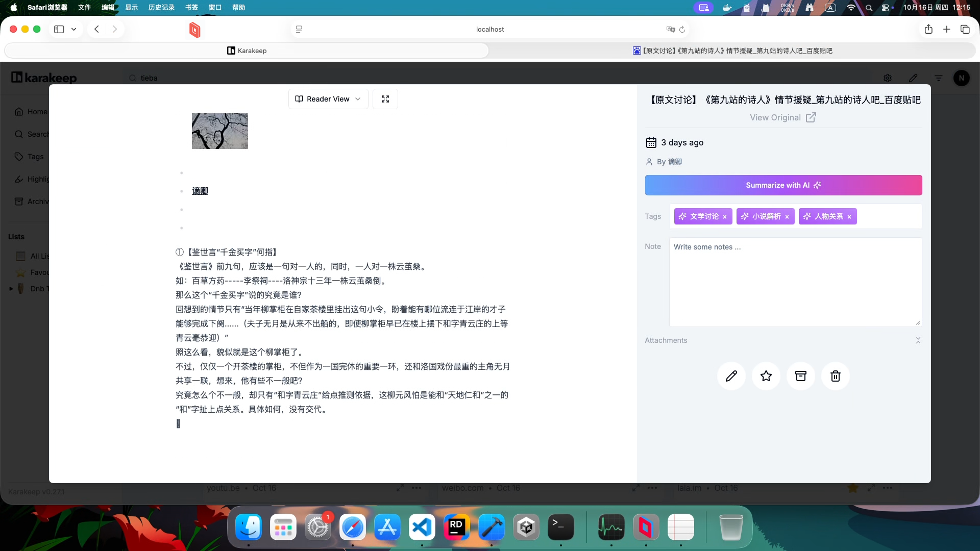Open the Reader View dropdown

(328, 99)
